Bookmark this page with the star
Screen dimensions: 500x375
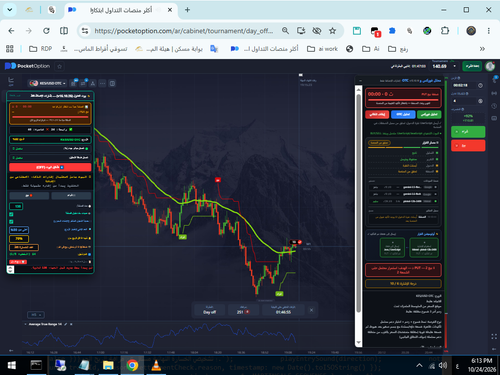pyautogui.click(x=332, y=31)
